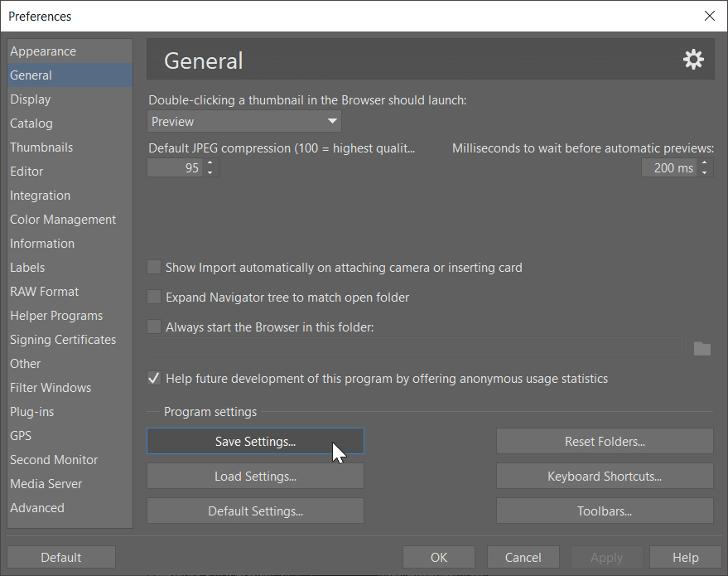Click Default Settings under Program settings
This screenshot has width=728, height=576.
coord(255,511)
